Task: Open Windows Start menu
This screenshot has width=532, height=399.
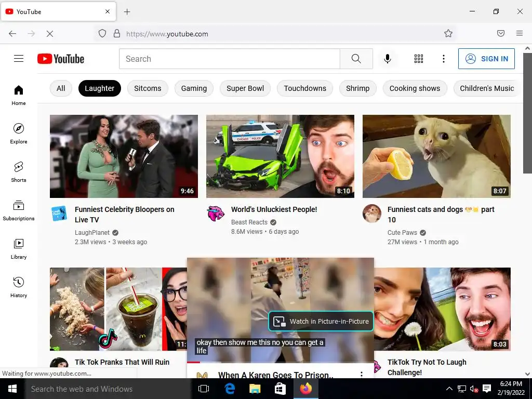Action: pos(12,389)
